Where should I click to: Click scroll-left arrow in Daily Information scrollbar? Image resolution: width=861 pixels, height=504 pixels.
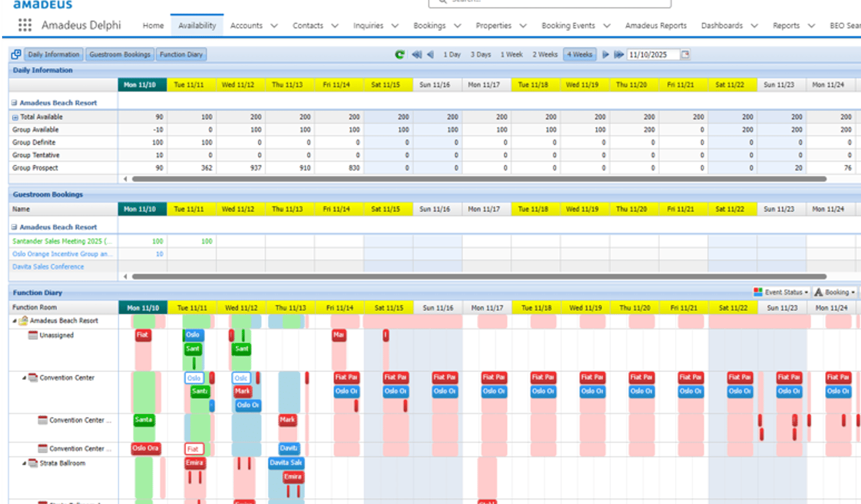[125, 179]
